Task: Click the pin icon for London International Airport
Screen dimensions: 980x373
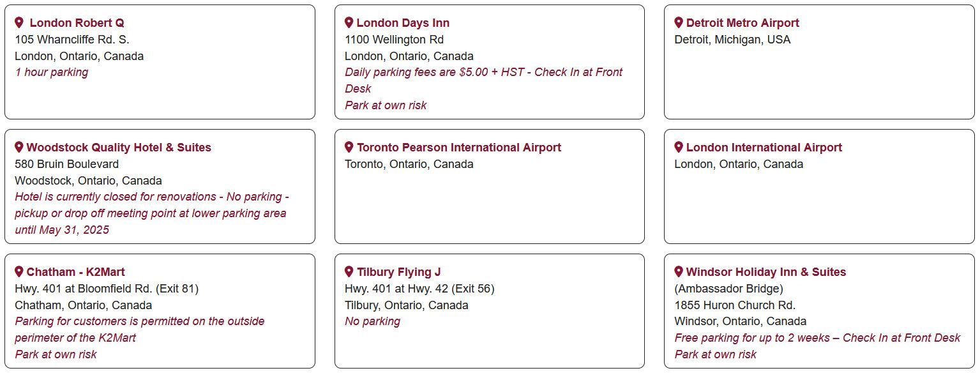Action: [679, 147]
